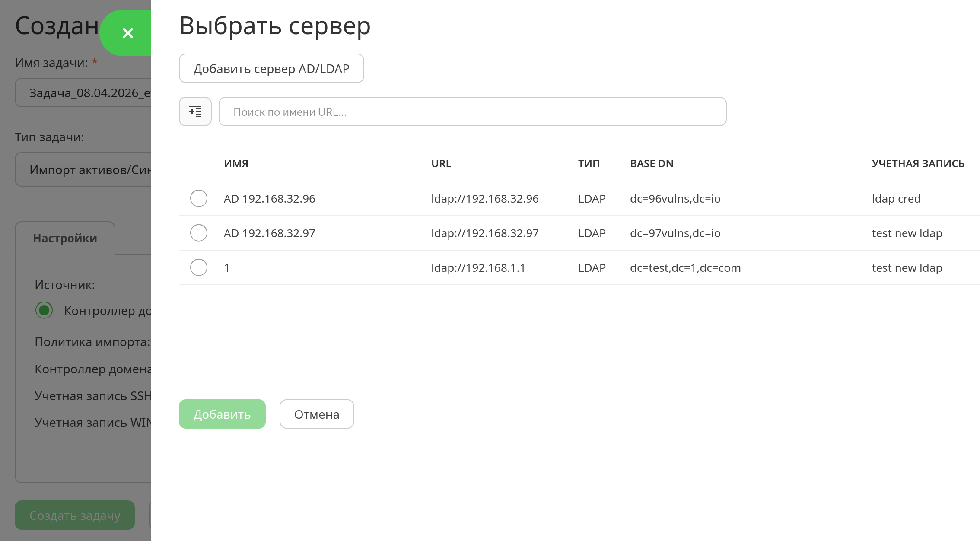Click the BASE DN column header
Image resolution: width=980 pixels, height=541 pixels.
point(652,164)
